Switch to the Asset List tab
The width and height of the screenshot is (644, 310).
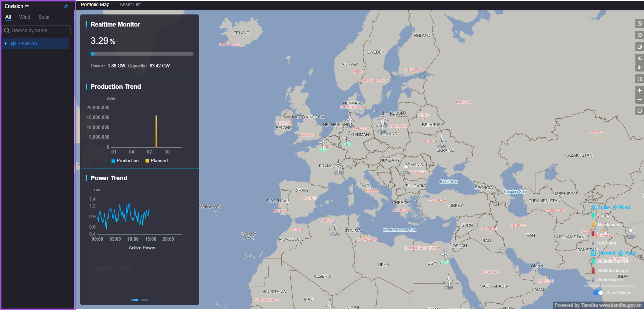coord(130,5)
